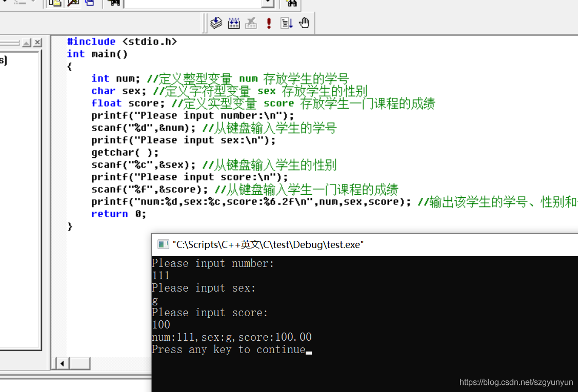Toggle the Output pane toolbar icon
The height and width of the screenshot is (392, 578).
(x=73, y=3)
